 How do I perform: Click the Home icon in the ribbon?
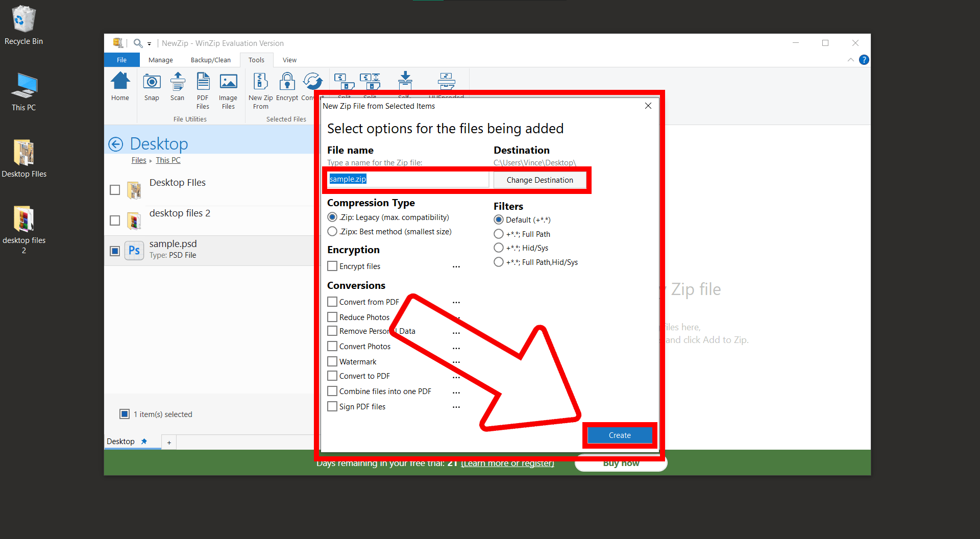pos(120,87)
